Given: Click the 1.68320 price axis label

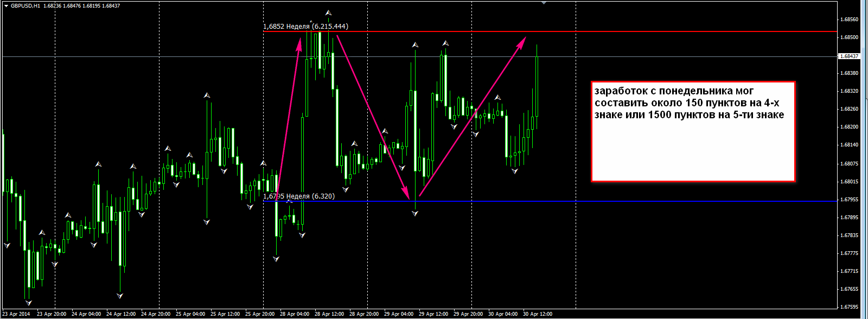Looking at the screenshot, I should (849, 91).
